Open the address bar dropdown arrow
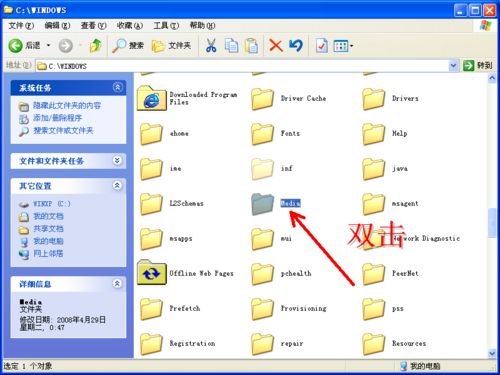Screen dimensions: 500x375 (453, 66)
